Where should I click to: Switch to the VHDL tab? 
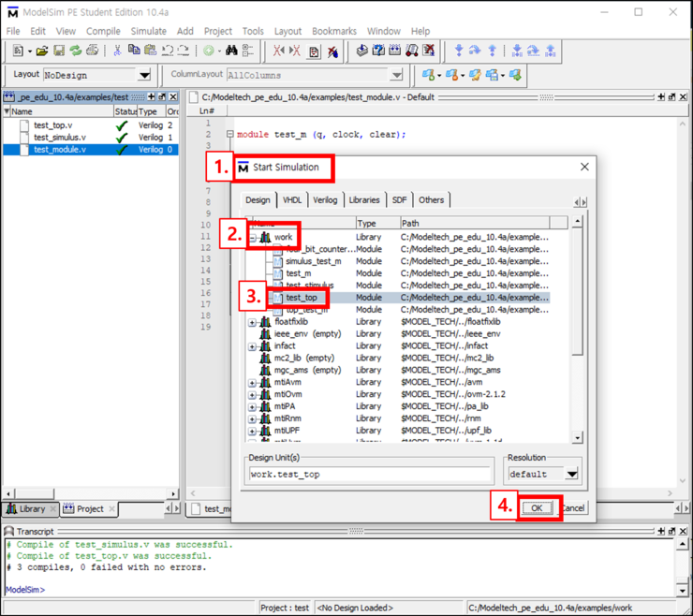pyautogui.click(x=292, y=200)
